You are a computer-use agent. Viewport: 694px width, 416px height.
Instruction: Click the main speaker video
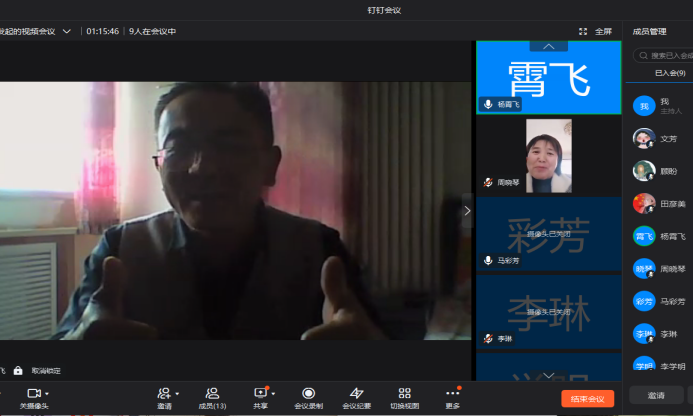pyautogui.click(x=235, y=211)
